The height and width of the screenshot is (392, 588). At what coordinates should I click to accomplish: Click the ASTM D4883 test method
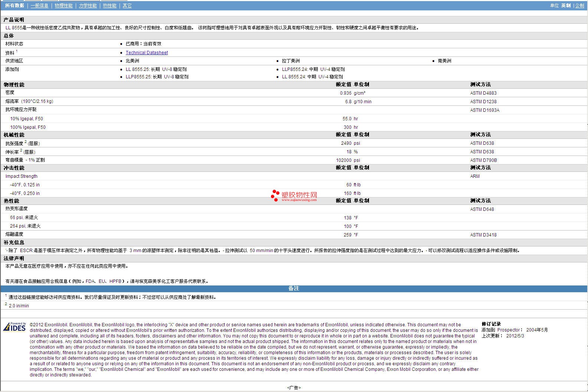click(483, 93)
